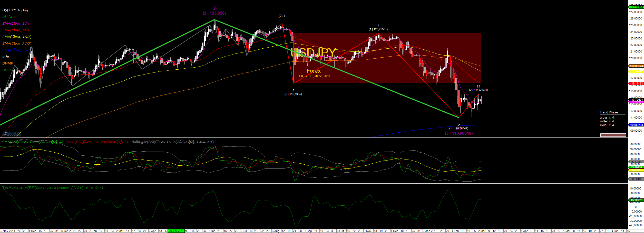Click the highlighted 29 Apr 2015 date marker
This screenshot has width=644, height=233.
176,231
